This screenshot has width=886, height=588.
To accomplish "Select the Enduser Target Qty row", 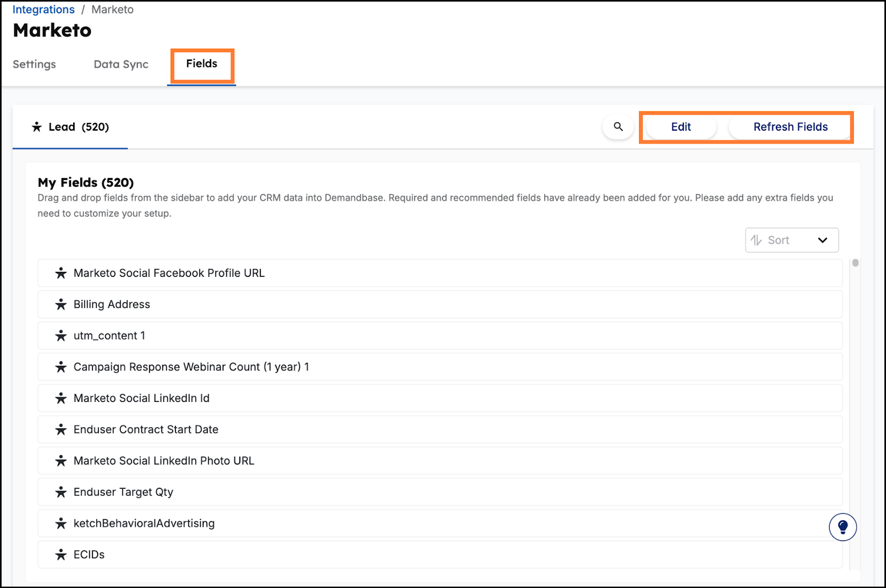I will coord(440,492).
